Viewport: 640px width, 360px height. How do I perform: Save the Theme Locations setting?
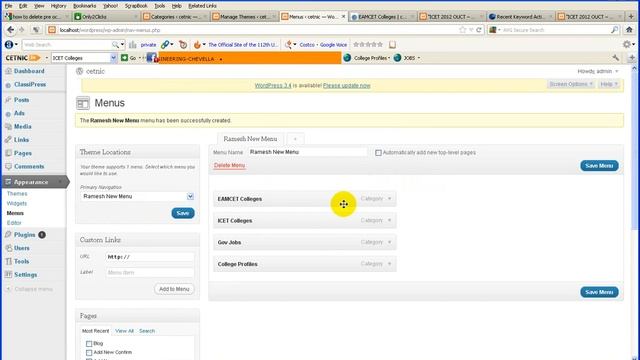(183, 213)
